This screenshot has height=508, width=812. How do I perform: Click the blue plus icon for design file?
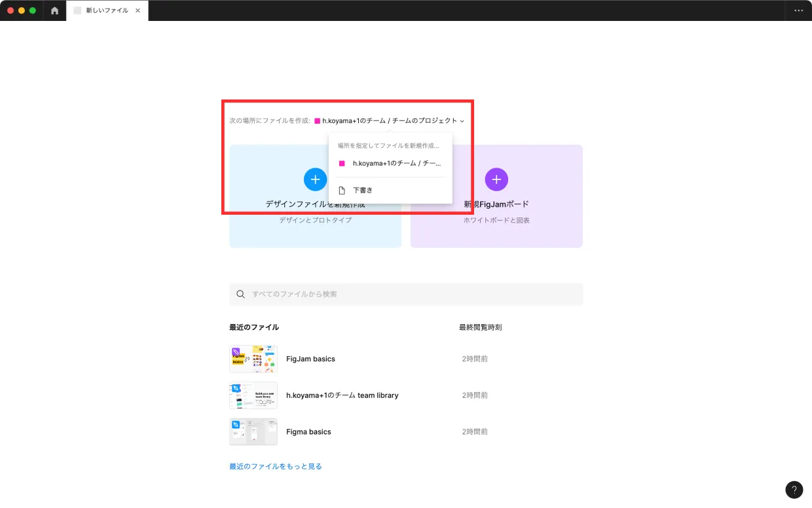tap(315, 179)
